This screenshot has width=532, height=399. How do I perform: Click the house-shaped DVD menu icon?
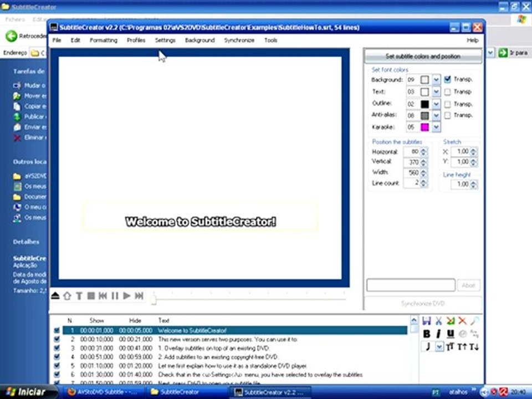tap(67, 296)
